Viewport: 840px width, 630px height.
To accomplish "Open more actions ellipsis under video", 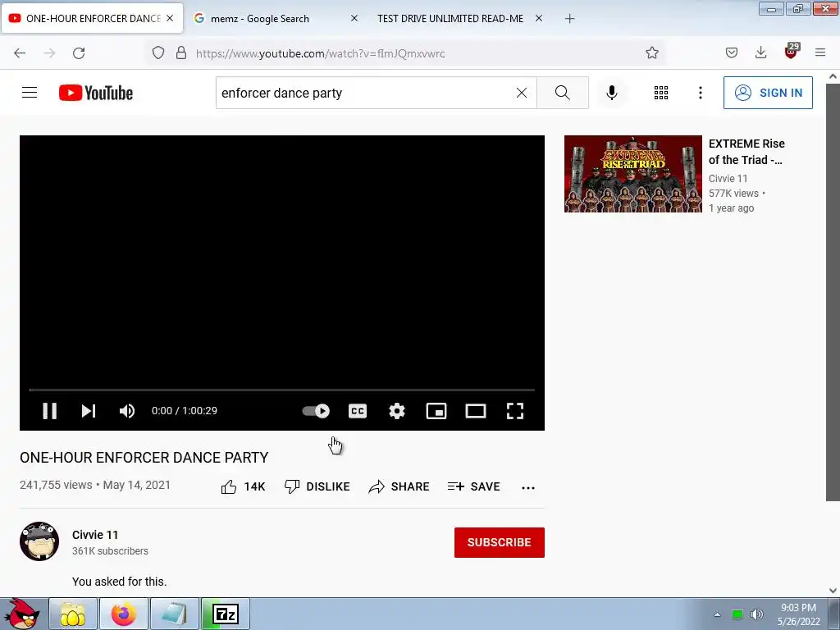I will [528, 487].
